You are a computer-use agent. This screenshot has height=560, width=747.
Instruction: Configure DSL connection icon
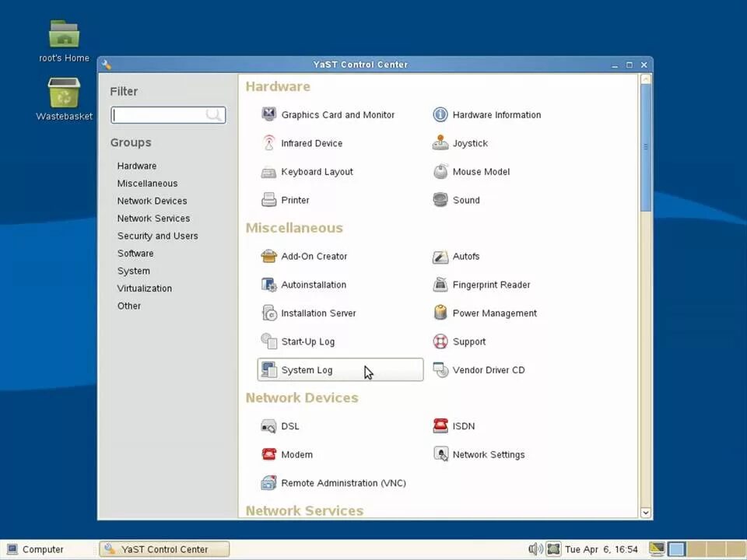[268, 426]
